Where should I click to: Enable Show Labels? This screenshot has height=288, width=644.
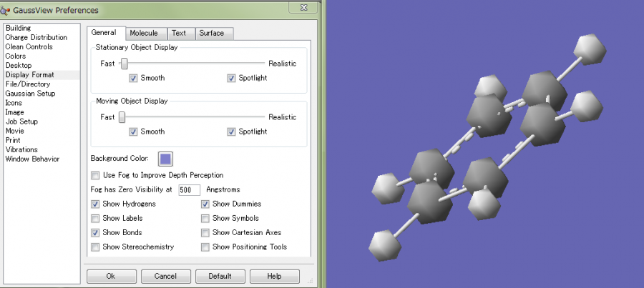pyautogui.click(x=95, y=219)
